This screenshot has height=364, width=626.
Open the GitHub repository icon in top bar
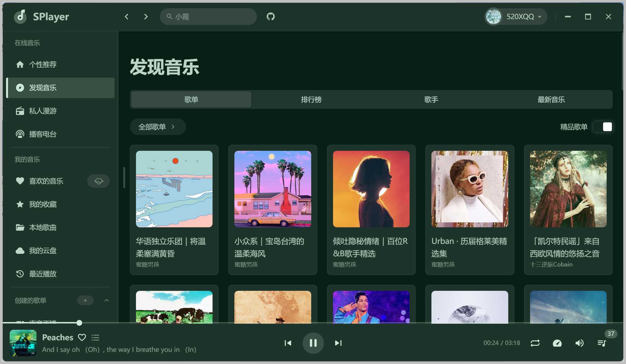coord(271,17)
